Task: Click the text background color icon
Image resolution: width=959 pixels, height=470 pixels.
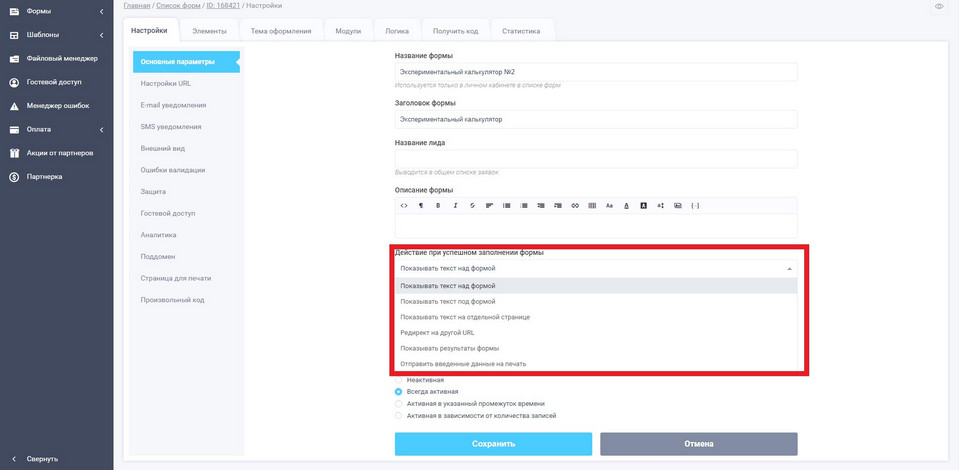Action: click(x=644, y=206)
